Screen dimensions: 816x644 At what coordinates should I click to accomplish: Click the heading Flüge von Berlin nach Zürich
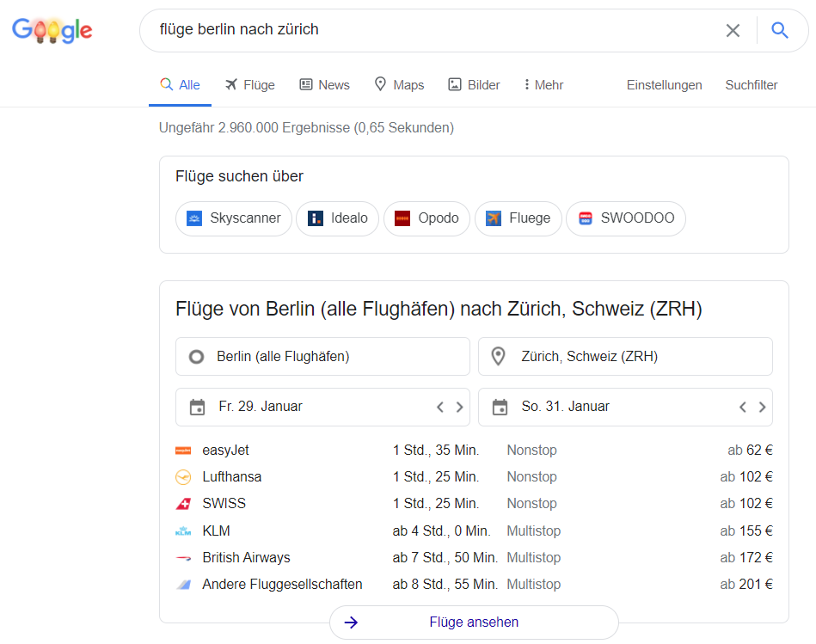coord(439,309)
